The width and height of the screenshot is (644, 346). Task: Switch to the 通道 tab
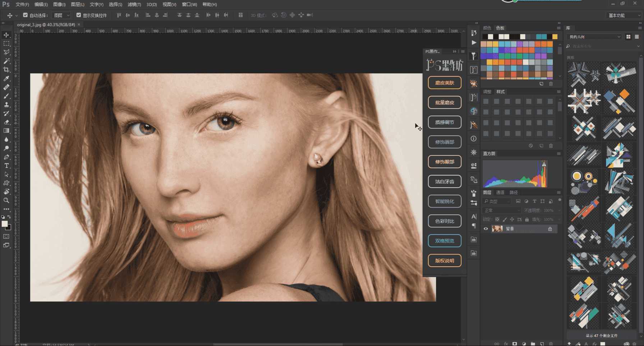[500, 192]
